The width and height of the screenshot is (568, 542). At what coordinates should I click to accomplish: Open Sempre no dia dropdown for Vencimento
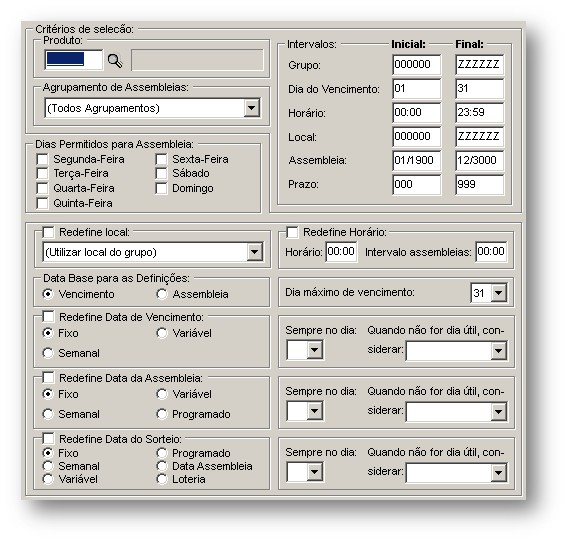coord(314,350)
